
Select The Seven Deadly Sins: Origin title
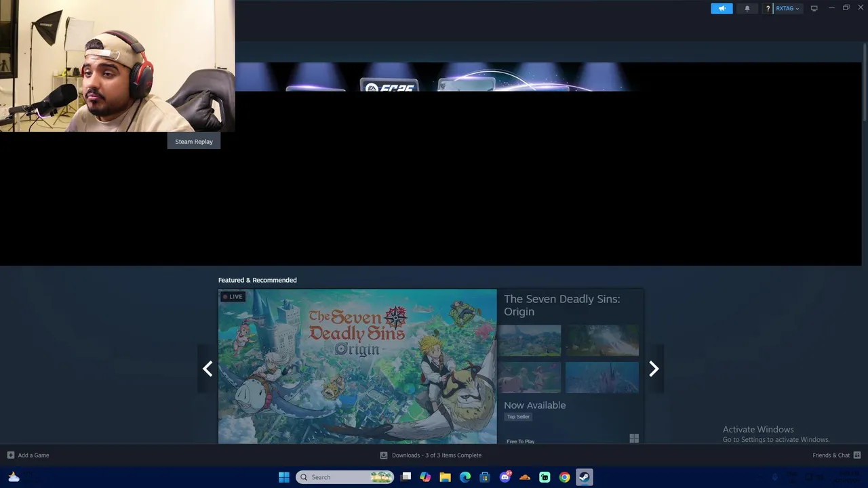[x=561, y=305]
